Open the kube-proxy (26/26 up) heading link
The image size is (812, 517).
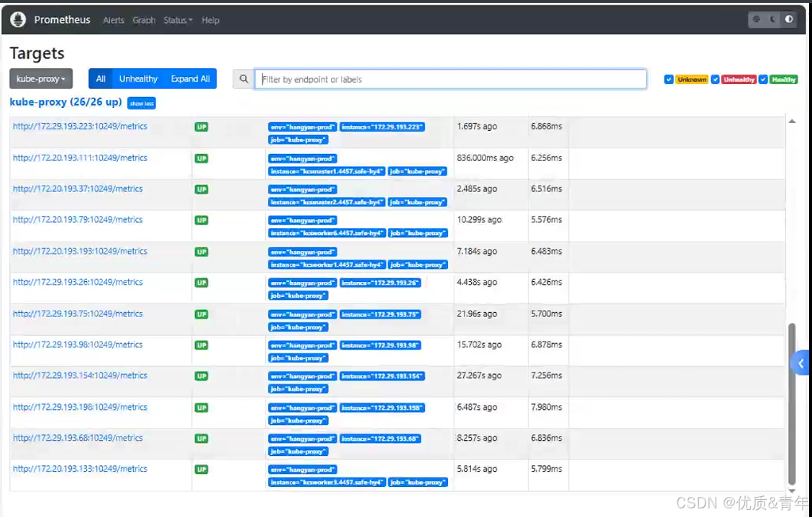[x=65, y=102]
